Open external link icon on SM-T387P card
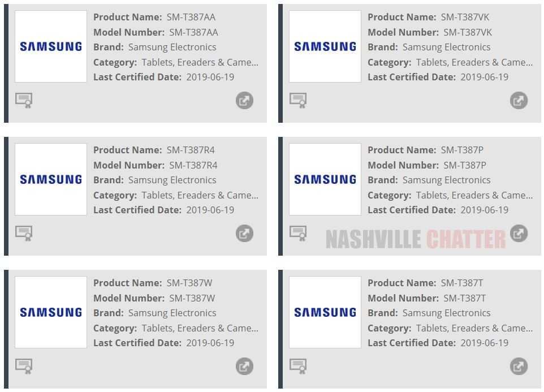 [519, 234]
